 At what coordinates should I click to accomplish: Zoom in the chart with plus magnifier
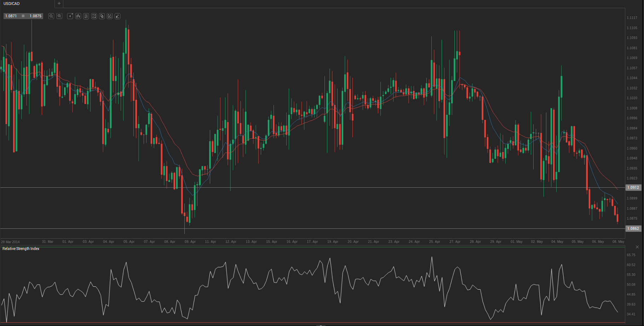[x=59, y=16]
